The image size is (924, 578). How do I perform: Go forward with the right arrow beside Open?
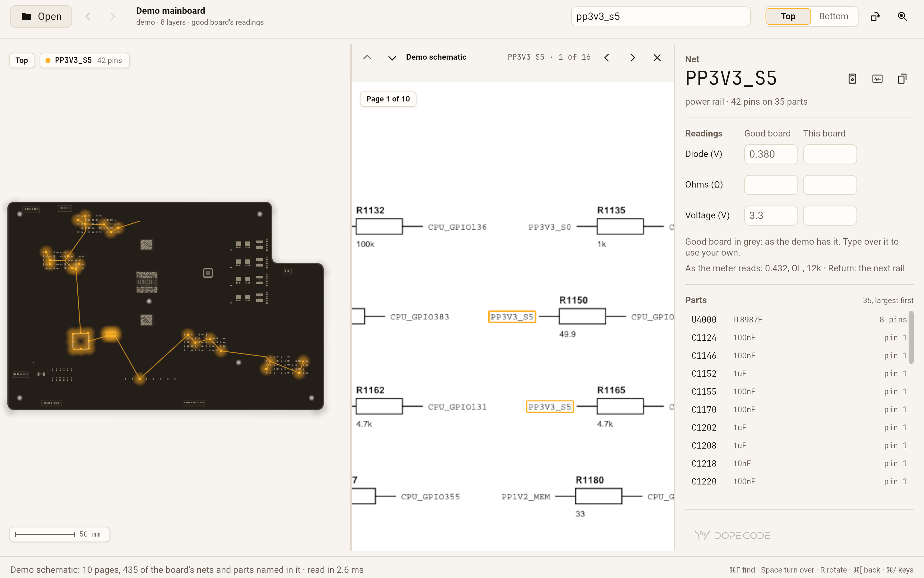[112, 16]
